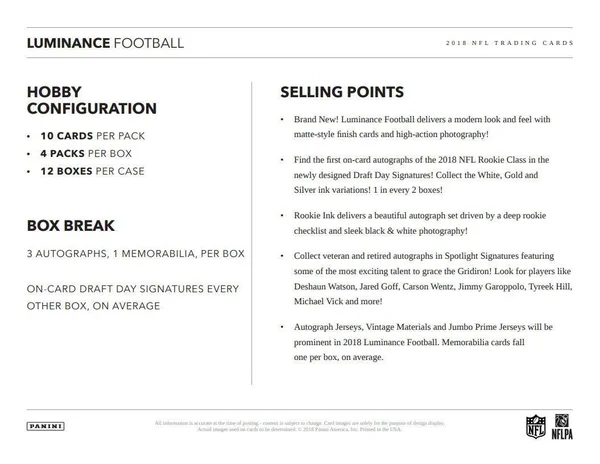Select the 12 Boxes Per Case bullet
Screen dimensions: 600x464
(93, 171)
